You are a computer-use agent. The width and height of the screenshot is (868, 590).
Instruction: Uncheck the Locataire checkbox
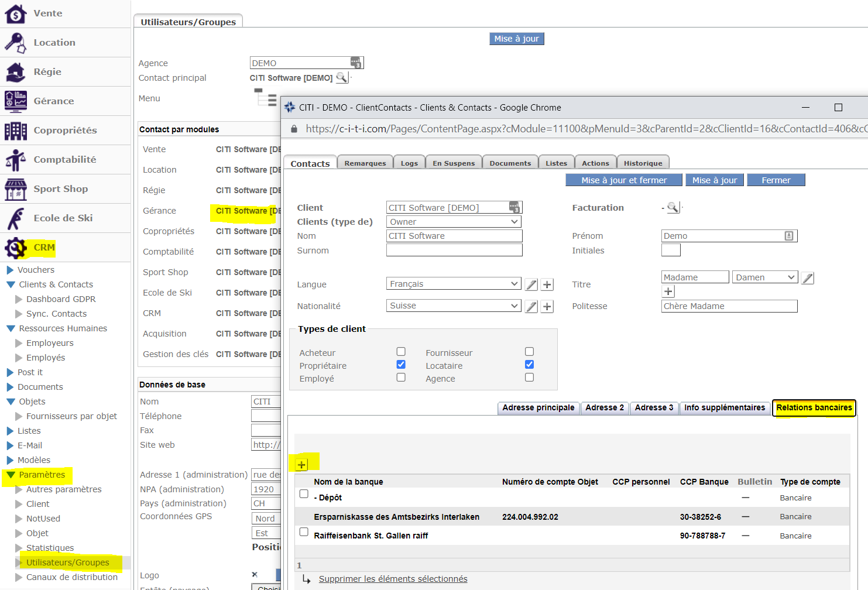coord(529,364)
